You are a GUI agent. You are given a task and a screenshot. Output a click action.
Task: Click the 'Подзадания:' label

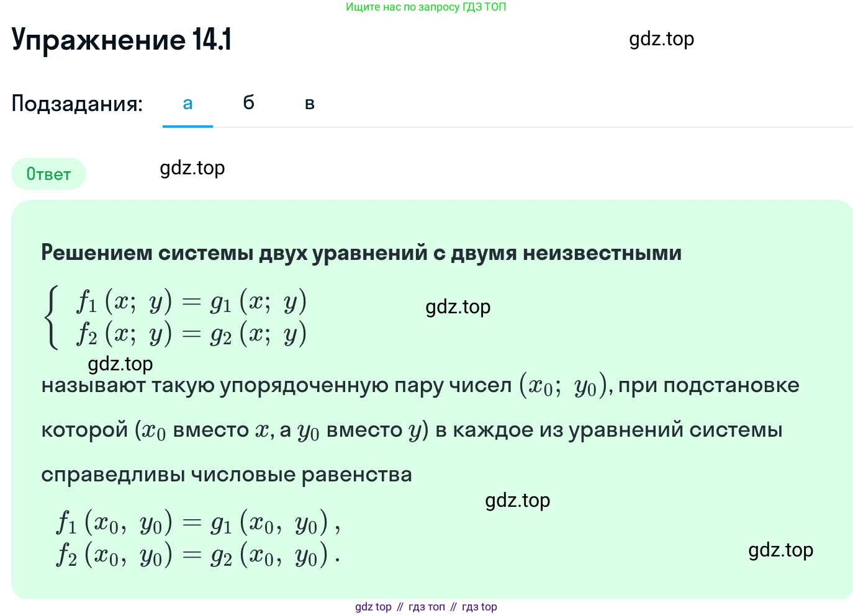click(77, 104)
